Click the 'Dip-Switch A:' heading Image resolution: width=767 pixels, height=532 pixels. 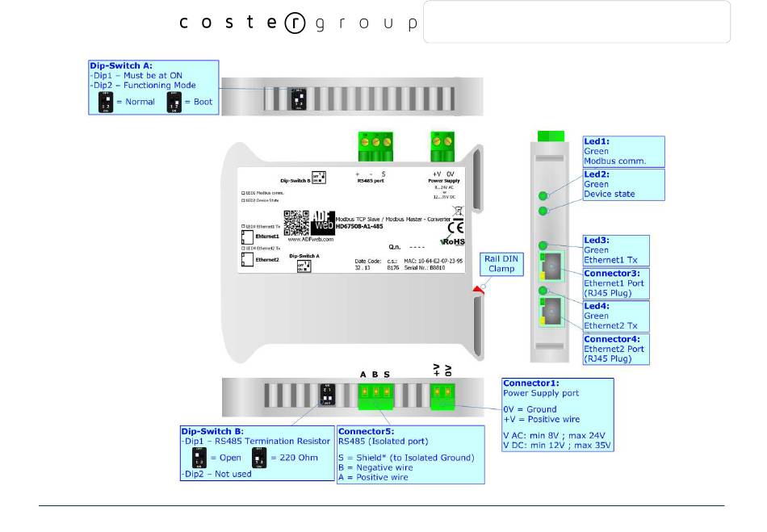click(x=121, y=65)
